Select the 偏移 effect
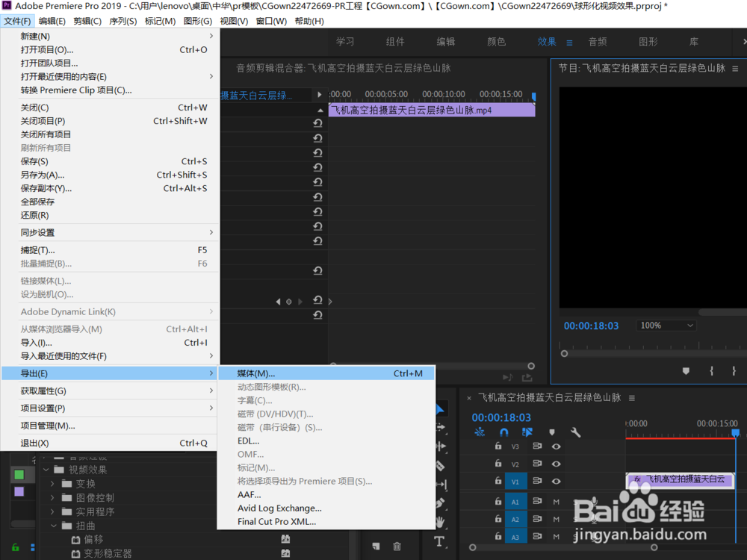 point(93,539)
